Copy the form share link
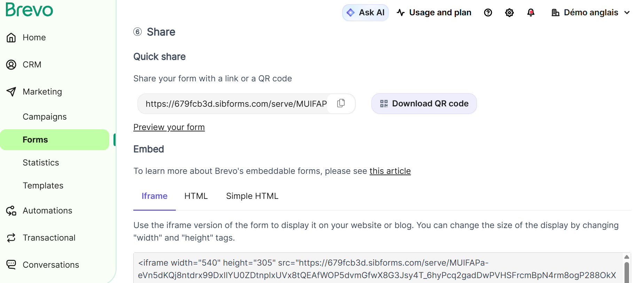The width and height of the screenshot is (644, 283). (x=341, y=103)
